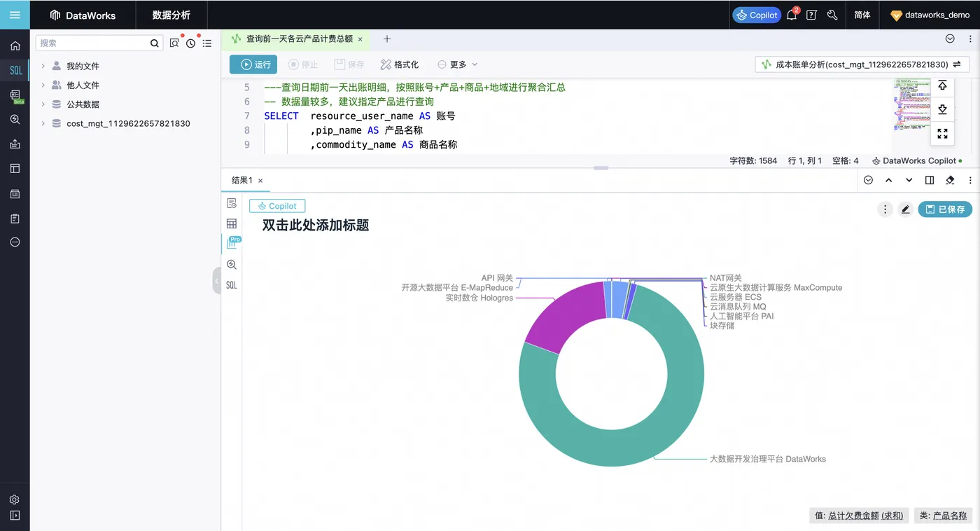Open the list view icon near search
The image size is (980, 531).
pyautogui.click(x=207, y=43)
